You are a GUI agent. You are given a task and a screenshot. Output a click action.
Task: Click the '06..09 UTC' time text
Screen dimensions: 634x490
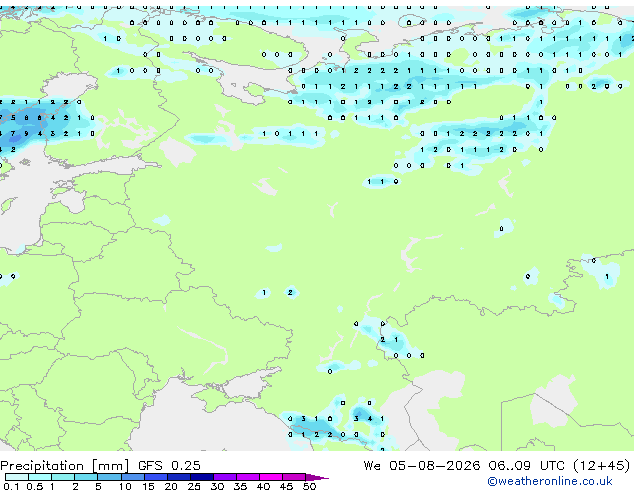tap(526, 465)
